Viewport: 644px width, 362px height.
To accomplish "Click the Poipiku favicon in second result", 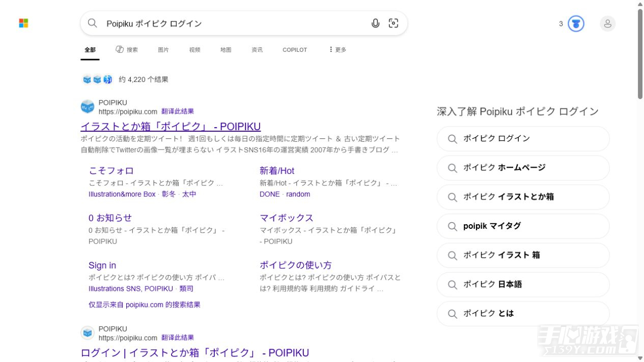I will (x=88, y=333).
